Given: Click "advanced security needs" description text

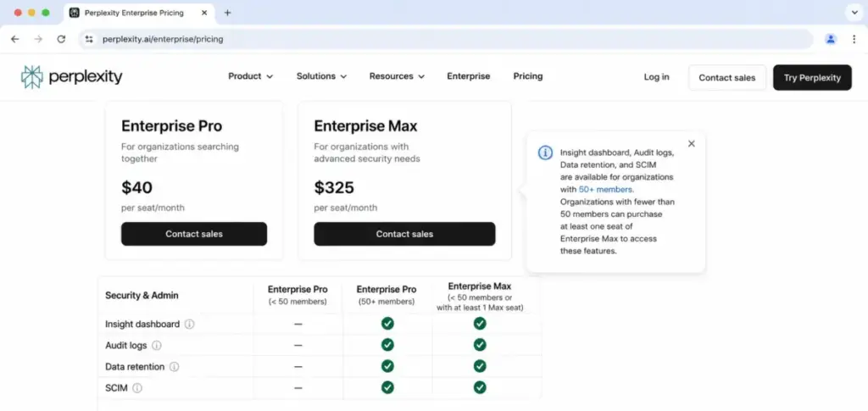Looking at the screenshot, I should [367, 158].
